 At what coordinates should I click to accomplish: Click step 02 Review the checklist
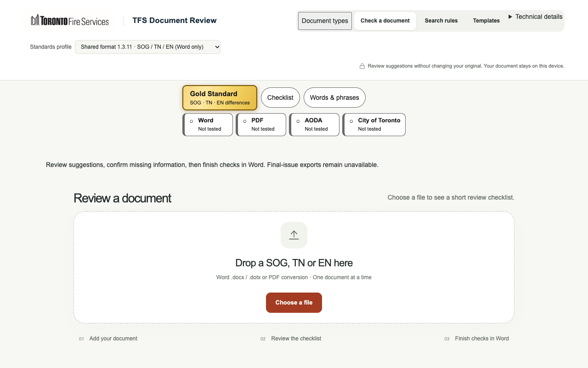(291, 339)
